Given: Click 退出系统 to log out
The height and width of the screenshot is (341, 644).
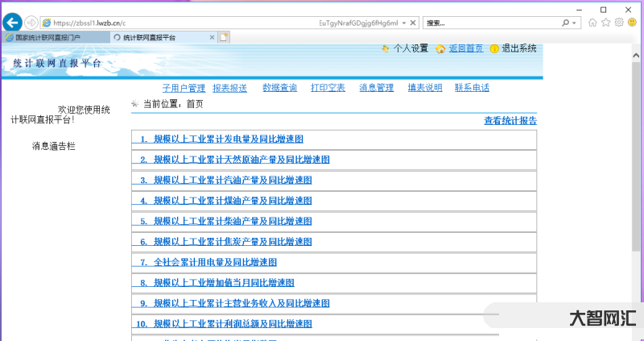Looking at the screenshot, I should [x=518, y=48].
